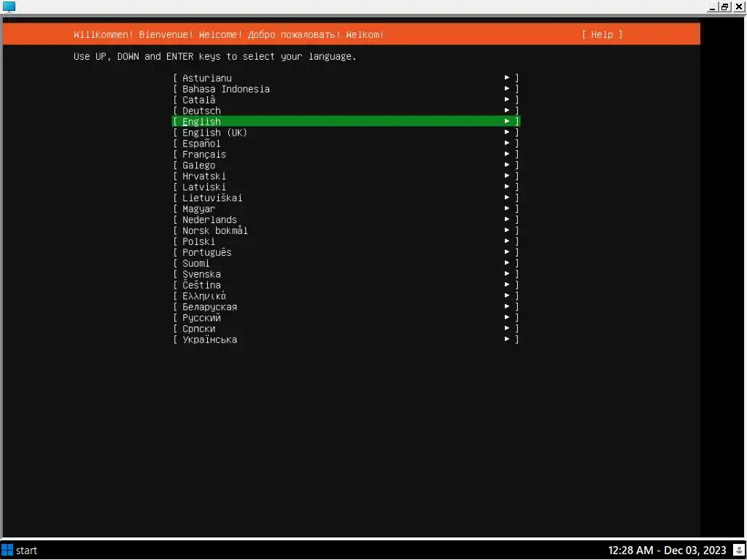Image resolution: width=747 pixels, height=560 pixels.
Task: Open the start menu on taskbar
Action: point(20,550)
